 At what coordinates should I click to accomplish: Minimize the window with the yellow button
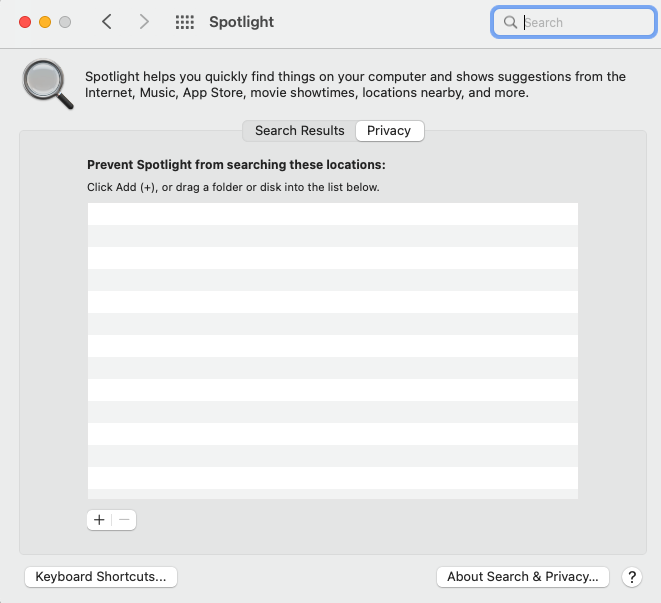(45, 22)
